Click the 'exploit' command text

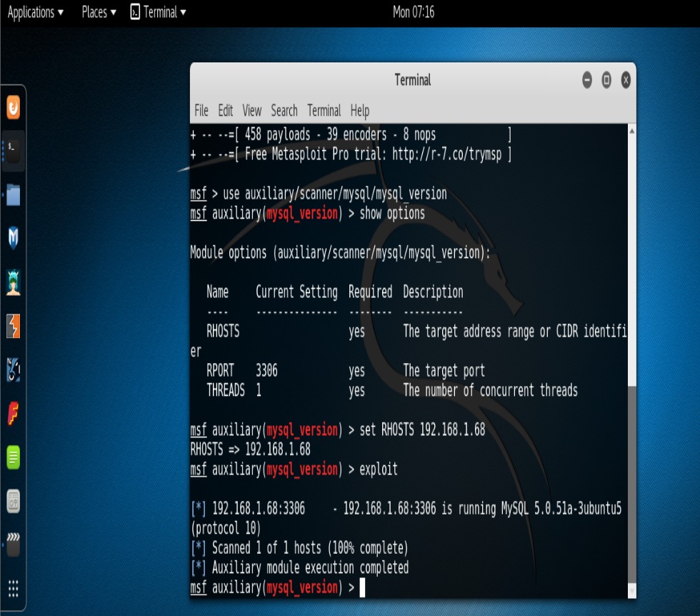tap(379, 470)
